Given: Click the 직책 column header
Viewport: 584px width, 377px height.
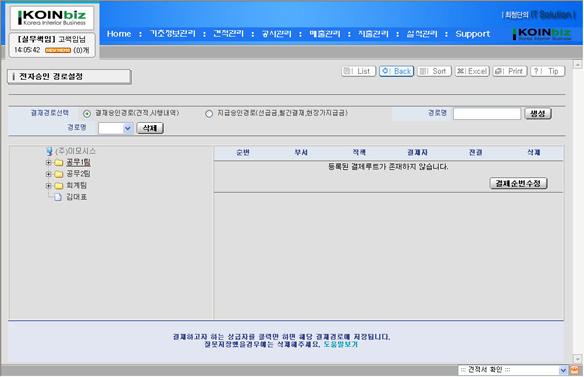Looking at the screenshot, I should (x=359, y=152).
